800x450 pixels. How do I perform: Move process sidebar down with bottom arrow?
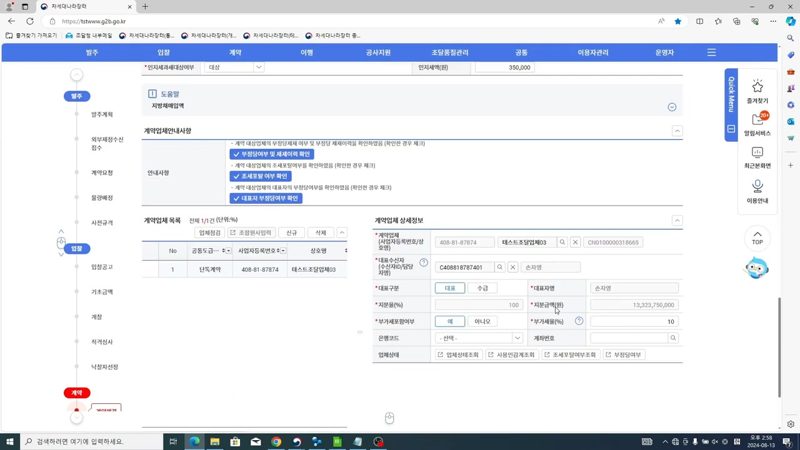point(77,418)
